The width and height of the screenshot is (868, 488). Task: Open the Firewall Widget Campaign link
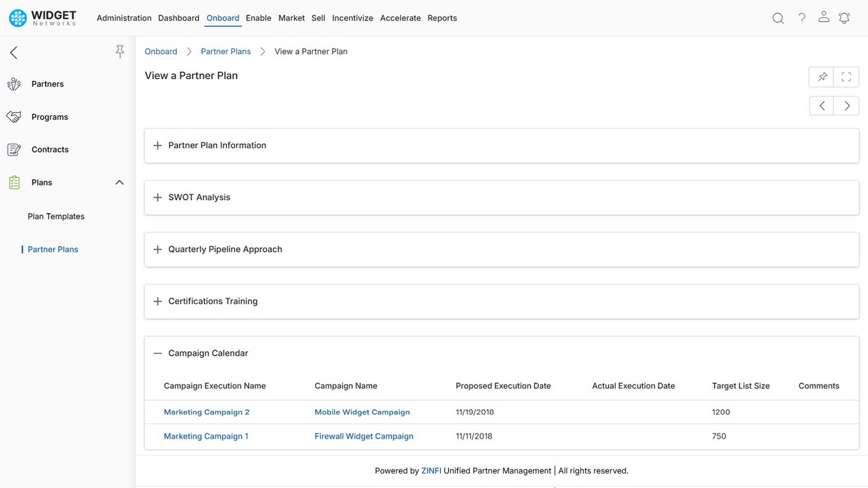(363, 436)
